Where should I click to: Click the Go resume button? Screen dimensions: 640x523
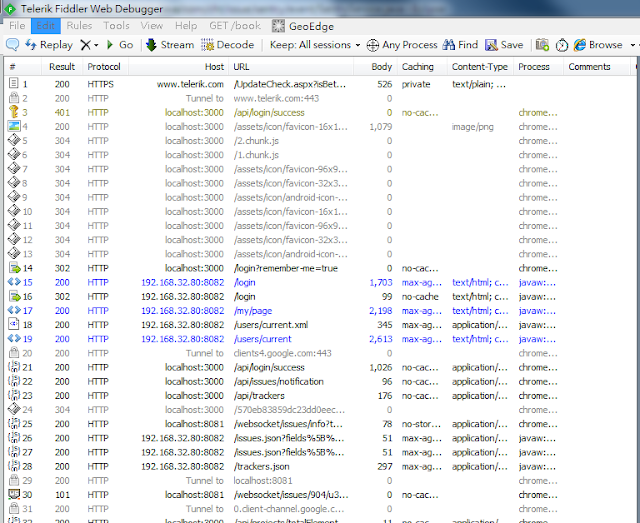click(120, 45)
